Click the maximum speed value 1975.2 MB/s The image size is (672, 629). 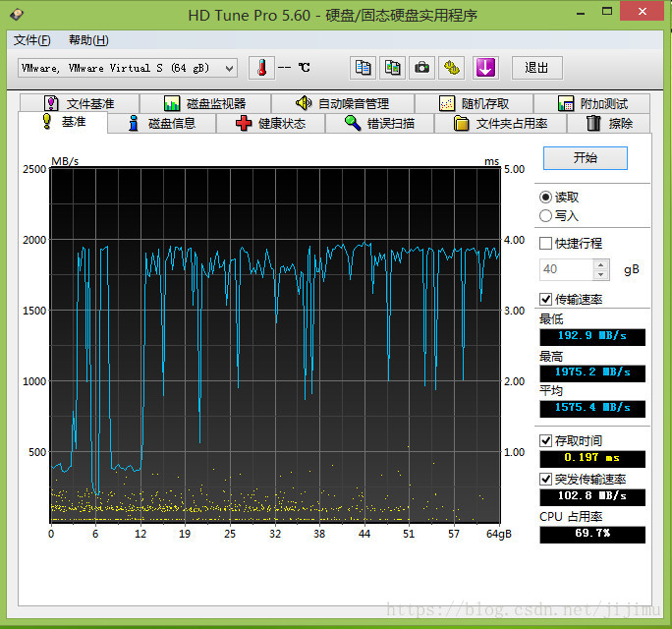click(592, 372)
